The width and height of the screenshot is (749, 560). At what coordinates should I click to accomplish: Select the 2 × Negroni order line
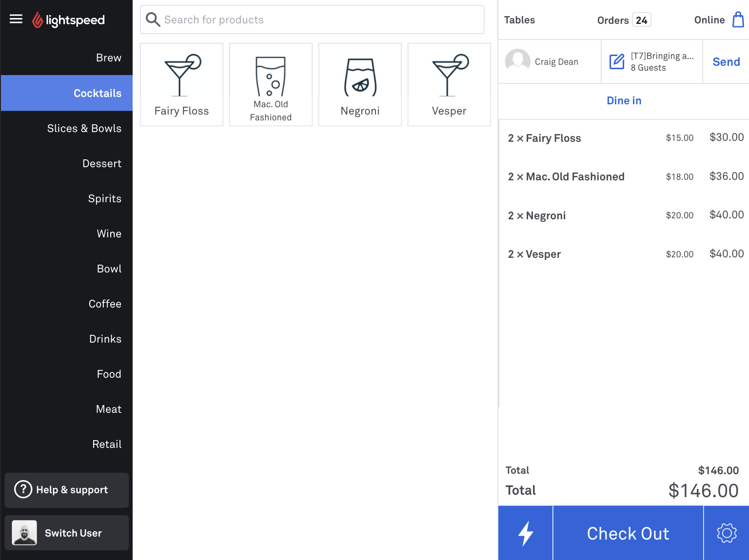[624, 215]
